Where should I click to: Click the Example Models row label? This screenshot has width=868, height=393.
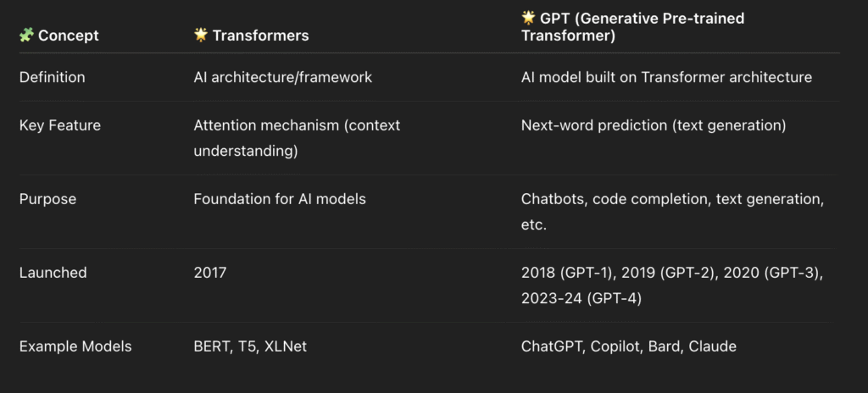point(75,346)
